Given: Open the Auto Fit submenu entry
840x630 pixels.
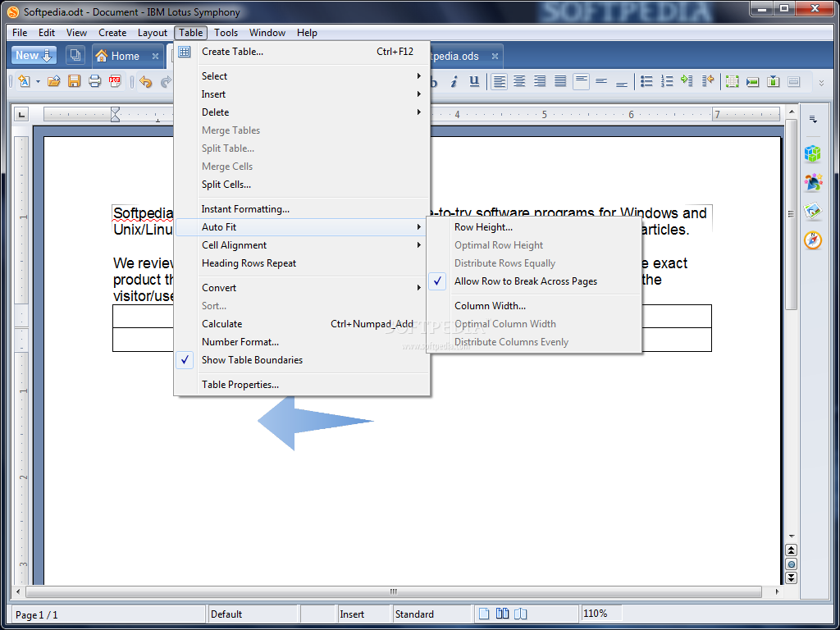Looking at the screenshot, I should (x=302, y=227).
